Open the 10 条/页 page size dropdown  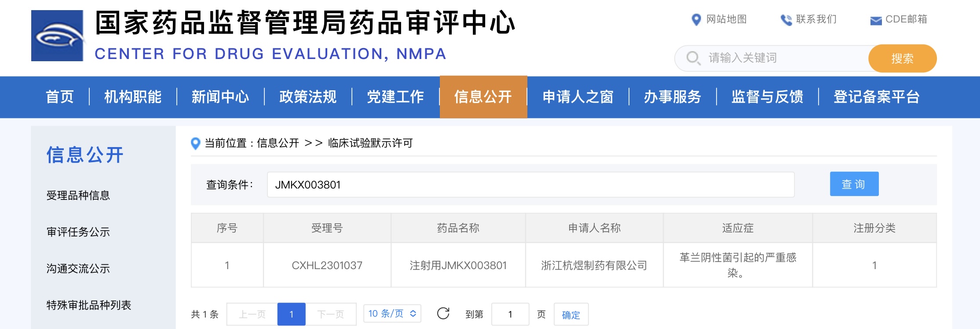tap(392, 314)
